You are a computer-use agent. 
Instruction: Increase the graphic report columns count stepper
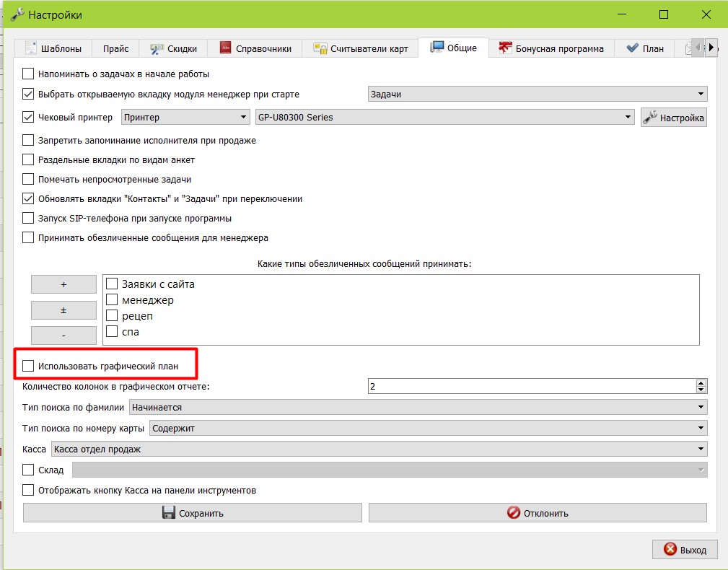(701, 383)
